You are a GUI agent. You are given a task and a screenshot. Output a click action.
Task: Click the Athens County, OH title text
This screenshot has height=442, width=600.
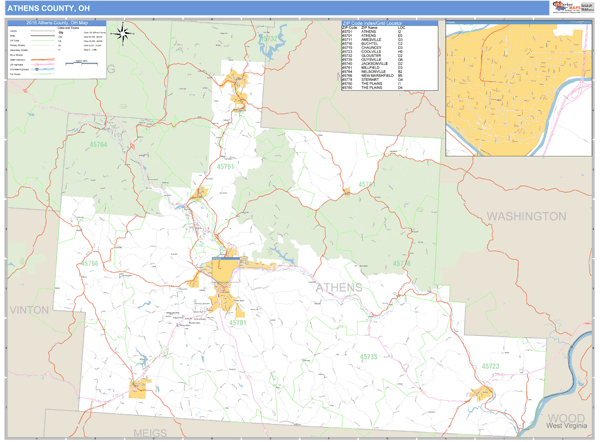point(48,9)
